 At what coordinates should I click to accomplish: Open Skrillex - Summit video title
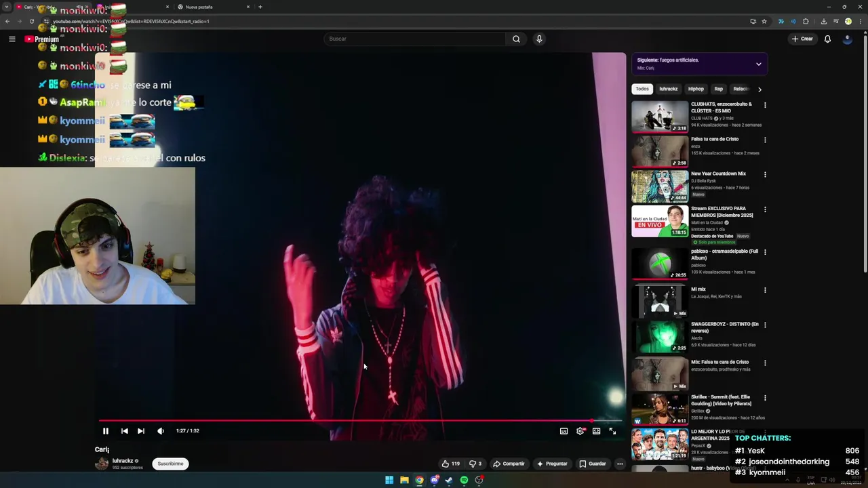point(721,400)
